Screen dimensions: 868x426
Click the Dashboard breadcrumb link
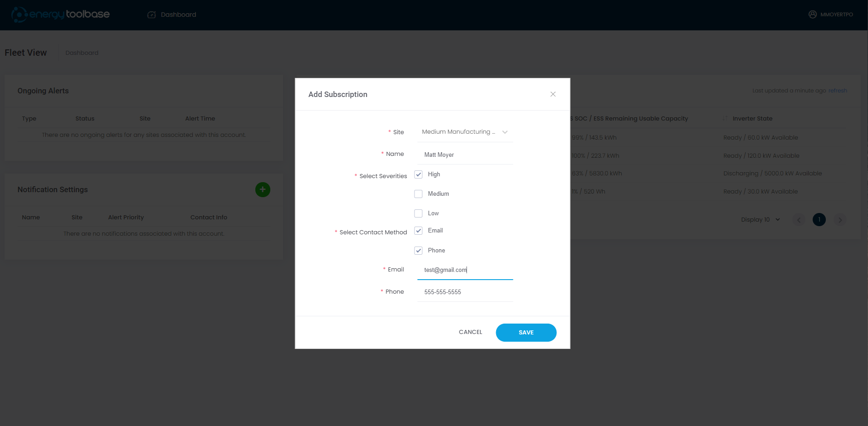(x=82, y=53)
